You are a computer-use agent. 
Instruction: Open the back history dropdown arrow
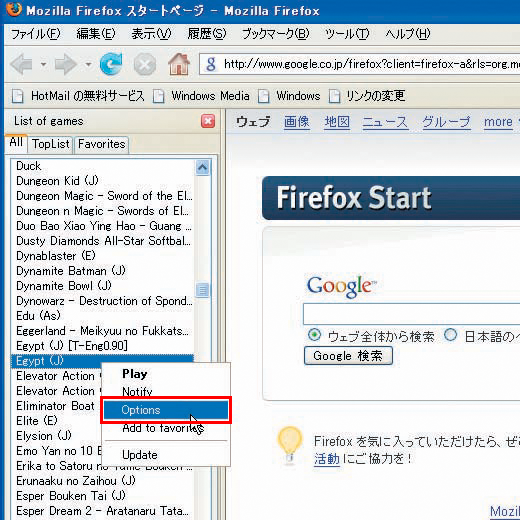pyautogui.click(x=43, y=64)
